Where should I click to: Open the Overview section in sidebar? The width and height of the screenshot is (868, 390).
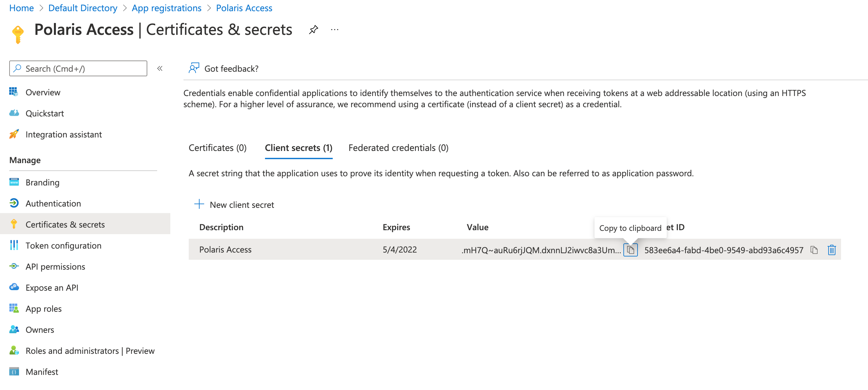(43, 92)
